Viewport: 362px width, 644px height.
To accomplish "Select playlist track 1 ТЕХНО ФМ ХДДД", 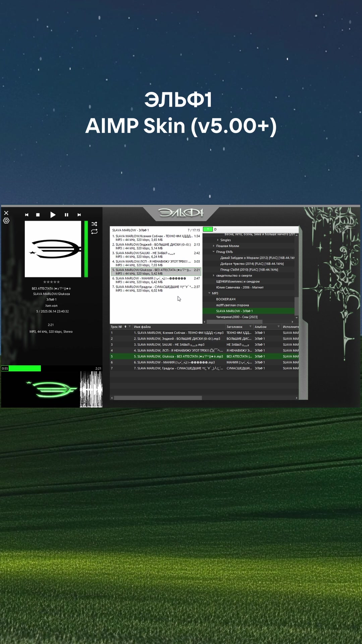I will (x=156, y=238).
